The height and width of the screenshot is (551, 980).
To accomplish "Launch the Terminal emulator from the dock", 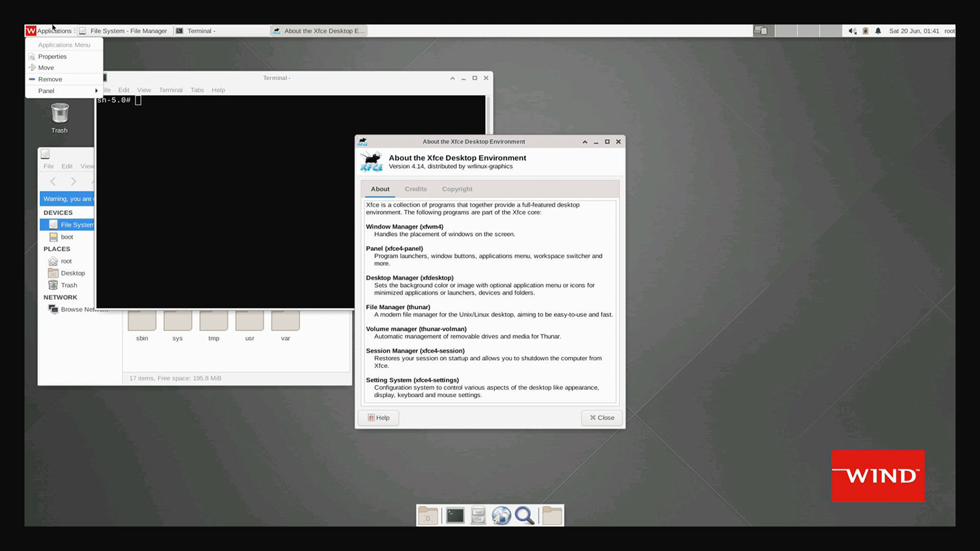I will (x=455, y=516).
